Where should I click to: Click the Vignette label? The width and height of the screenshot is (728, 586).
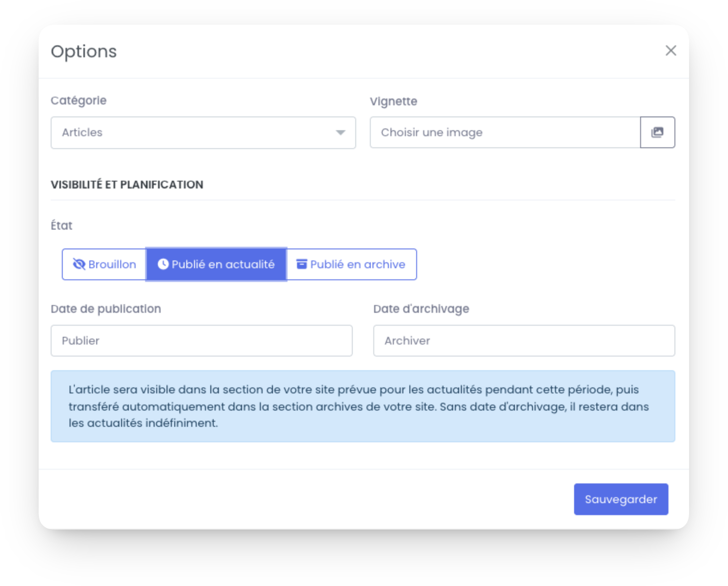click(x=394, y=101)
